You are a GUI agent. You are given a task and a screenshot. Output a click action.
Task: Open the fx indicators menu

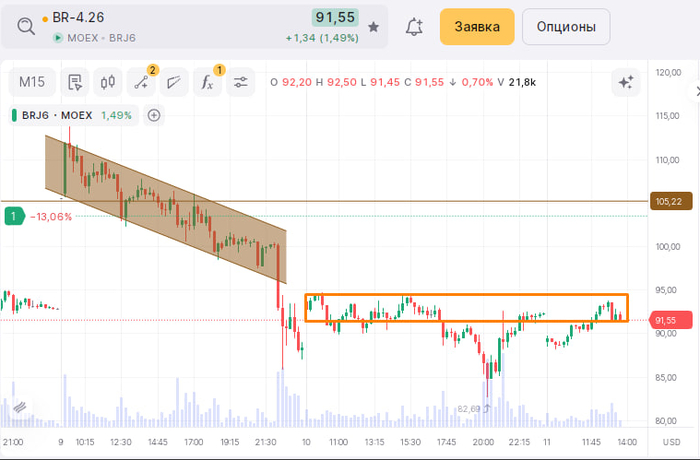207,82
